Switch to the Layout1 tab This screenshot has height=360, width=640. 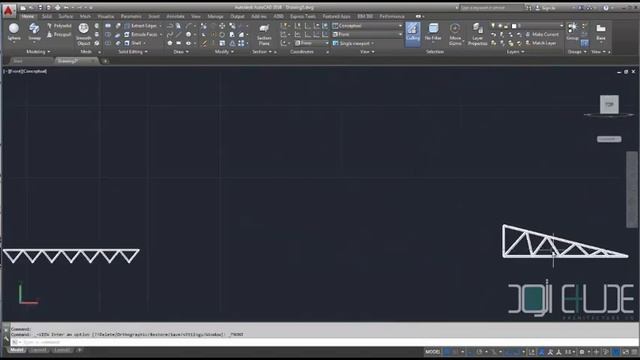(x=38, y=350)
